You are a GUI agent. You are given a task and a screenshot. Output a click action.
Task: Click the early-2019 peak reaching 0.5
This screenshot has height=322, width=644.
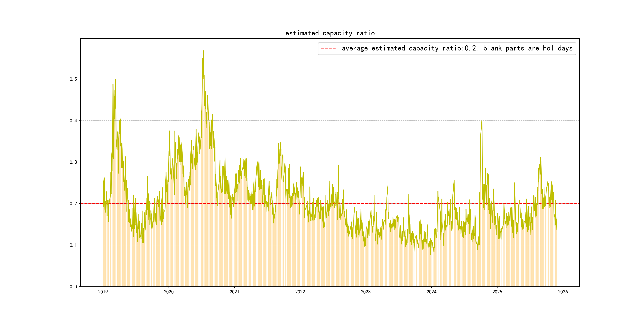click(x=115, y=80)
